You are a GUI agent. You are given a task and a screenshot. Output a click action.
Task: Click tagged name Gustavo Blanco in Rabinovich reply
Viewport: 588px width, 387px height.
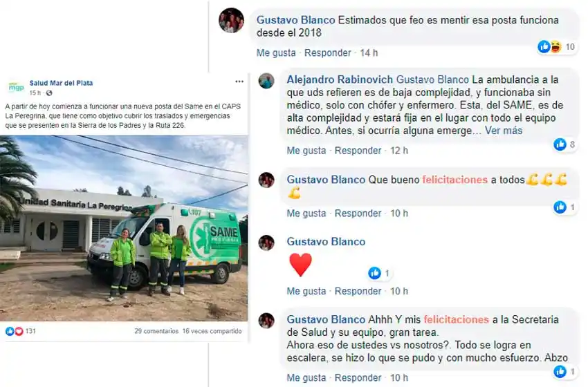432,79
